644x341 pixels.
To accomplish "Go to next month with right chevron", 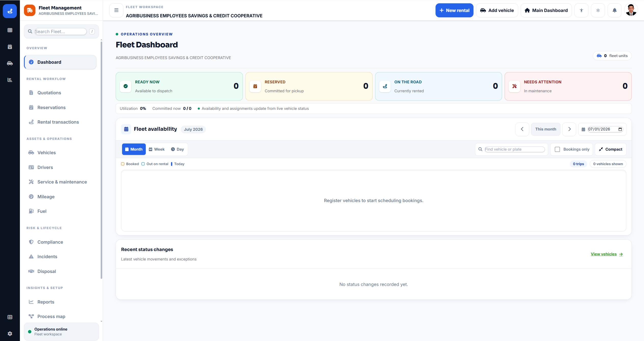I will 569,129.
